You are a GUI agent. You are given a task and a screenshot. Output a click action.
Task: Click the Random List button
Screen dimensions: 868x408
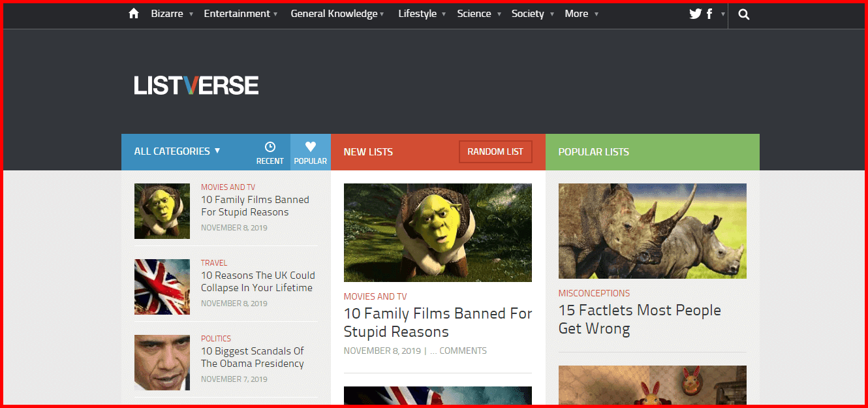[495, 151]
